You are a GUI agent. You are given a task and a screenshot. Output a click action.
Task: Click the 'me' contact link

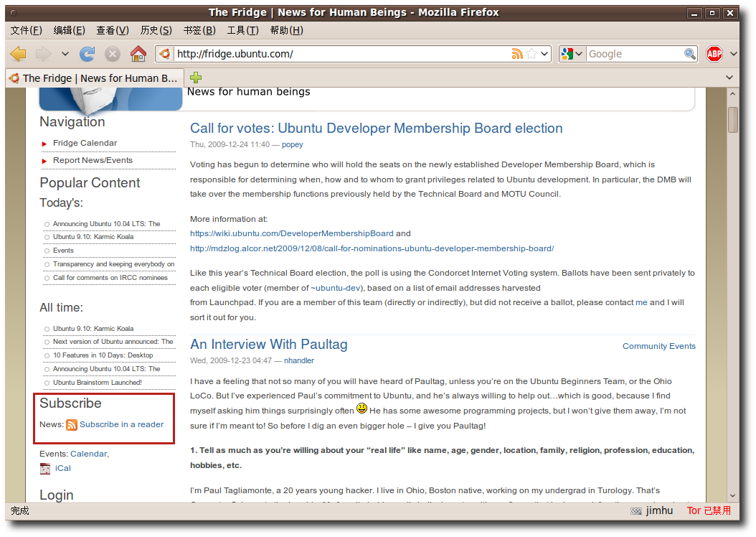[x=641, y=302]
